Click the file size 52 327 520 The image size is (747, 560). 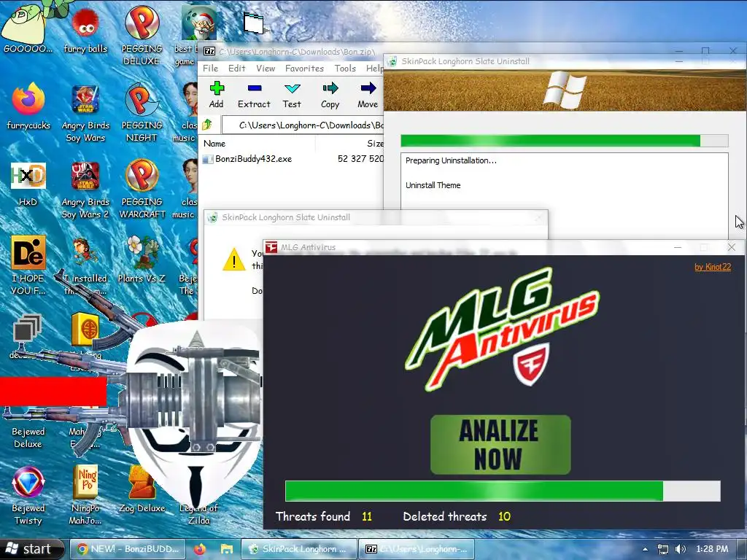click(x=360, y=159)
